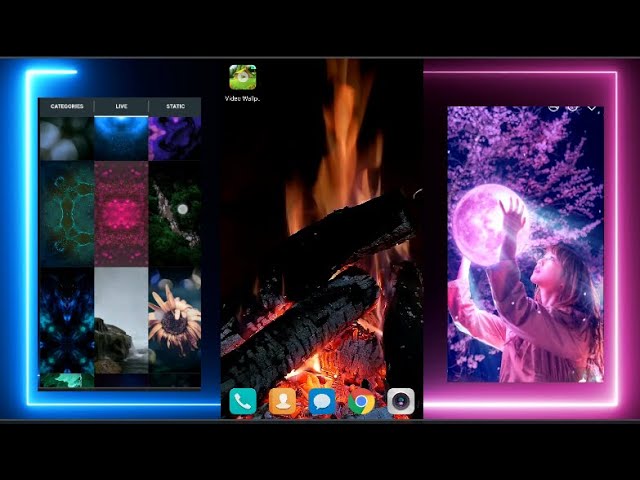The width and height of the screenshot is (640, 480).
Task: Select the grey rocky coast wallpaper thumbnail
Action: (121, 320)
